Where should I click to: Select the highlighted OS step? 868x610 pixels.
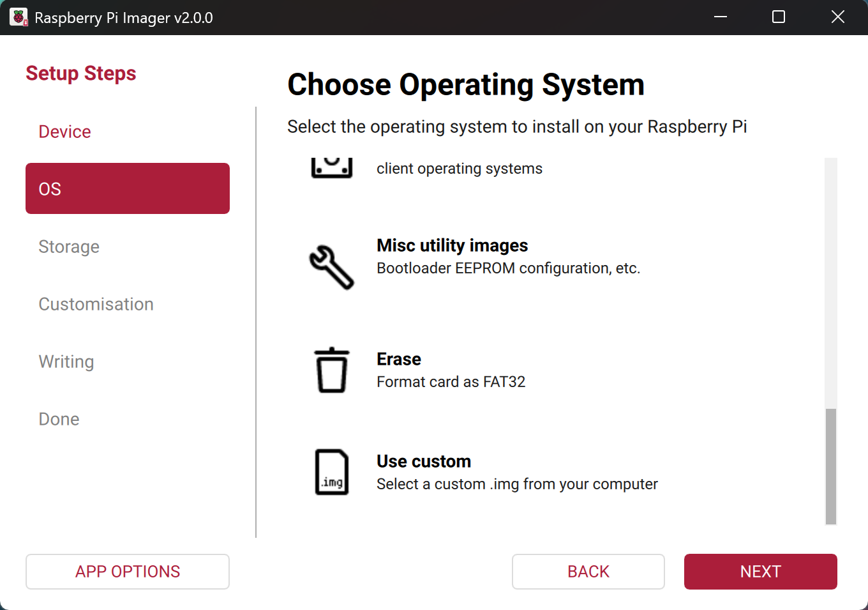click(x=128, y=188)
